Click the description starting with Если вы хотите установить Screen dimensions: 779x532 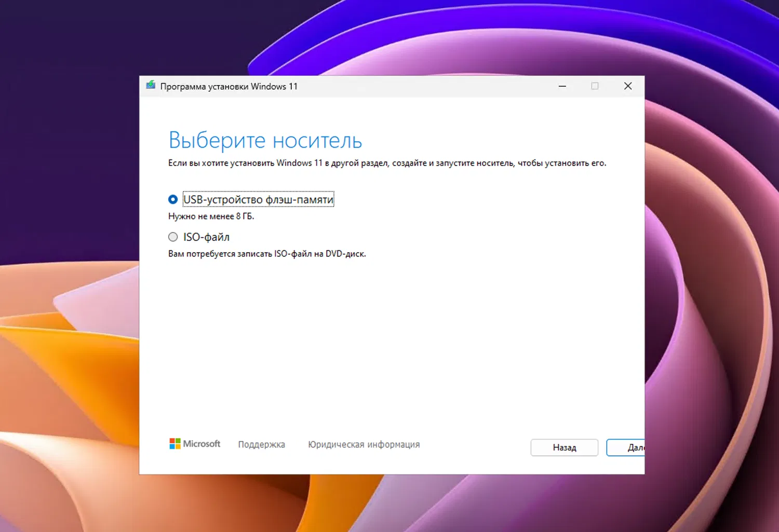[387, 163]
